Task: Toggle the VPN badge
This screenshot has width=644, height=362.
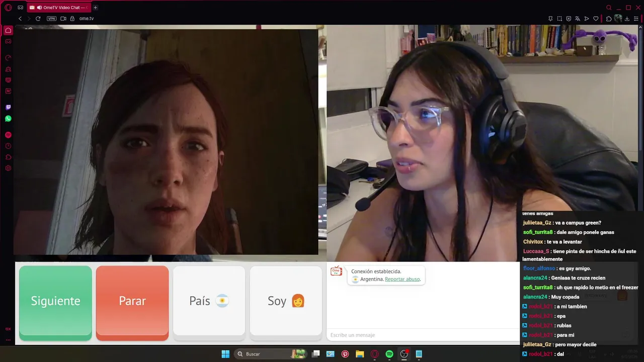Action: (x=51, y=19)
